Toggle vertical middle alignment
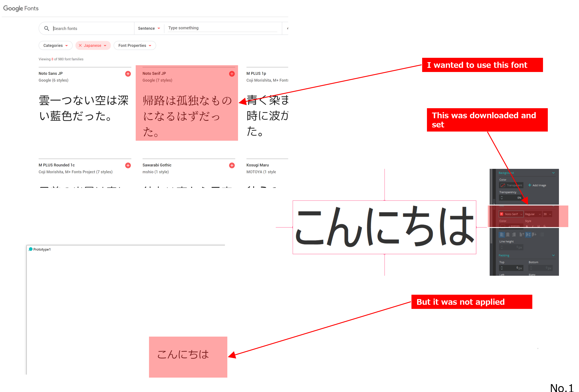 coord(528,234)
